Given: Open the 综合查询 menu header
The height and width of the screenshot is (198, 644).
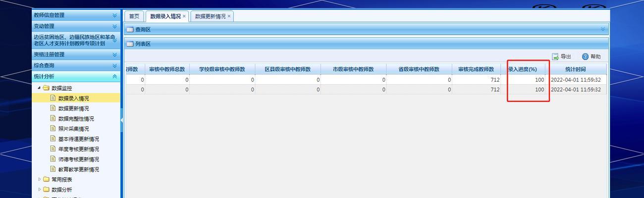Looking at the screenshot, I should click(x=76, y=66).
